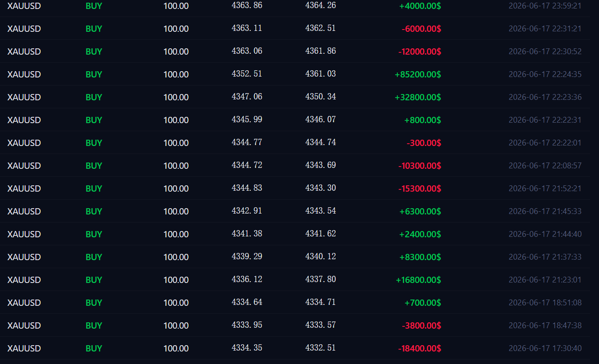Click the close price 4361.86
This screenshot has width=599, height=364.
[320, 51]
